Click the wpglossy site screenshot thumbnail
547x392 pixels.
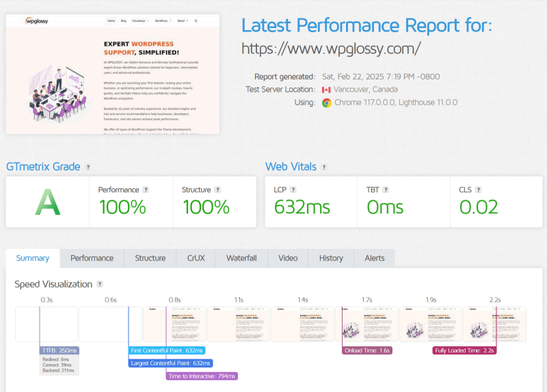click(x=113, y=74)
